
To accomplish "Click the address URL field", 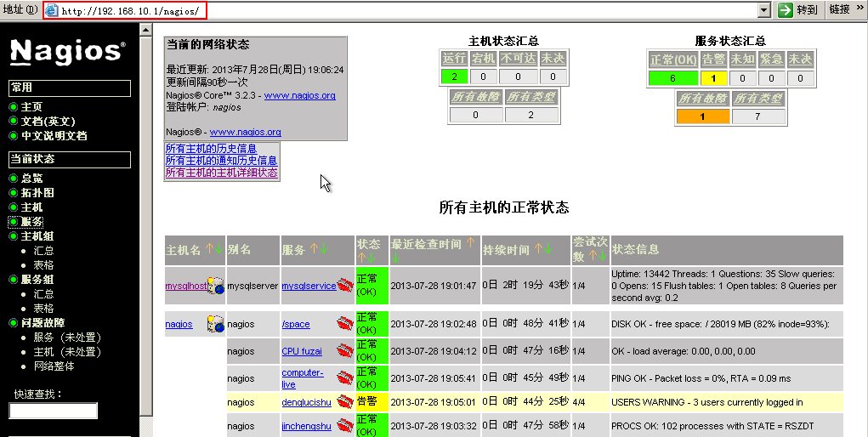I will click(409, 10).
